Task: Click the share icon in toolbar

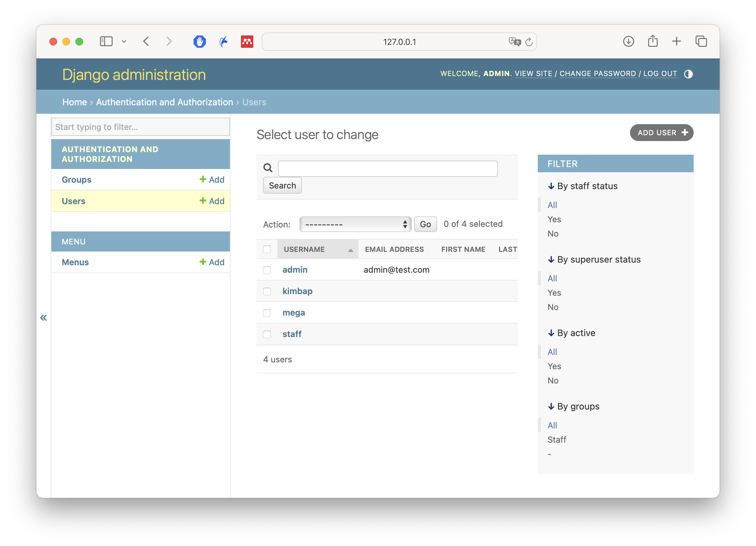Action: point(652,41)
